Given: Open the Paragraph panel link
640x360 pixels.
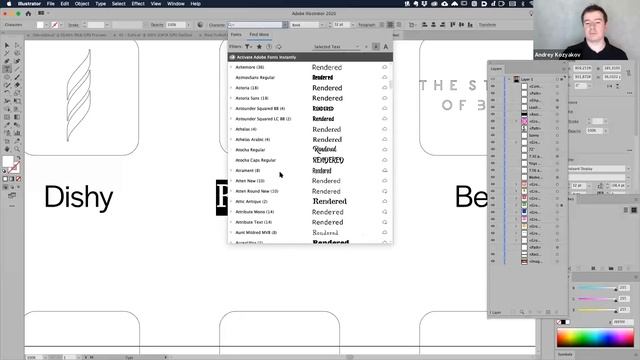Looking at the screenshot, I should 367,25.
